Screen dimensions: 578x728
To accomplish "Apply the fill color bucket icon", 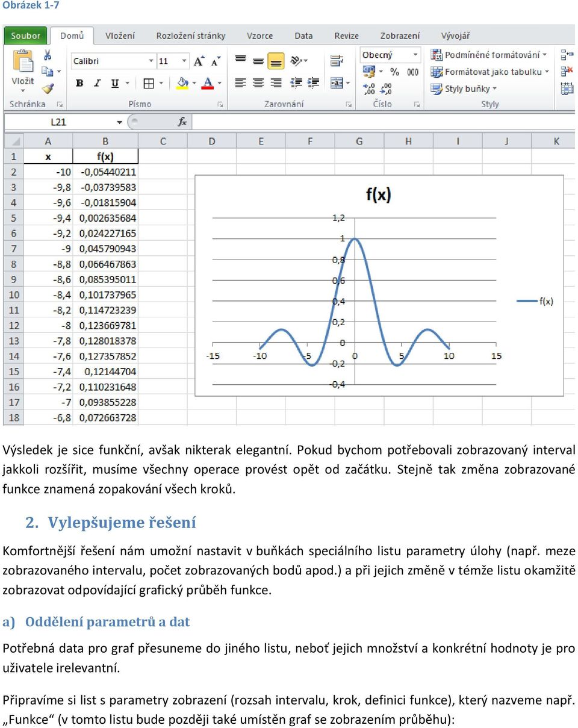I will [182, 83].
